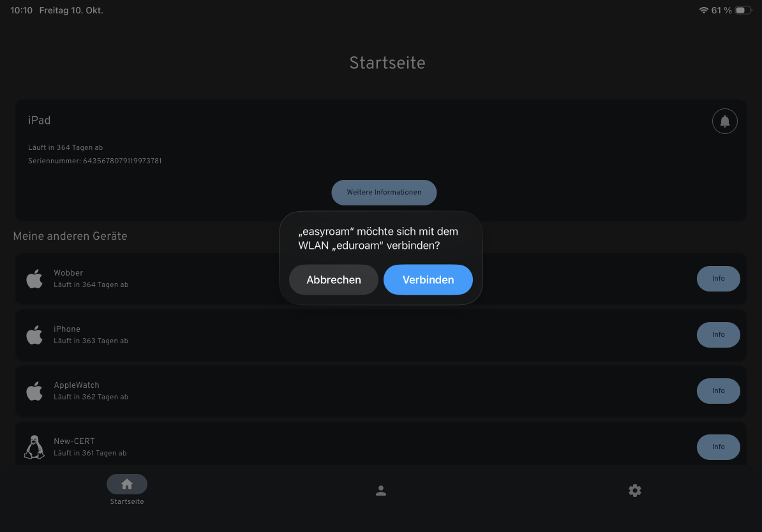Open the notification bell icon
This screenshot has width=762, height=532.
click(x=724, y=121)
